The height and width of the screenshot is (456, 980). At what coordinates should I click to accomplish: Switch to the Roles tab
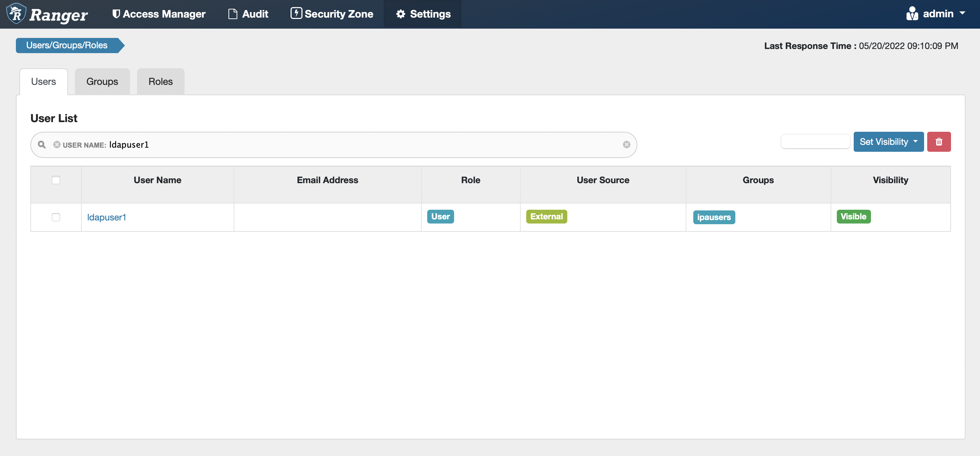tap(160, 82)
